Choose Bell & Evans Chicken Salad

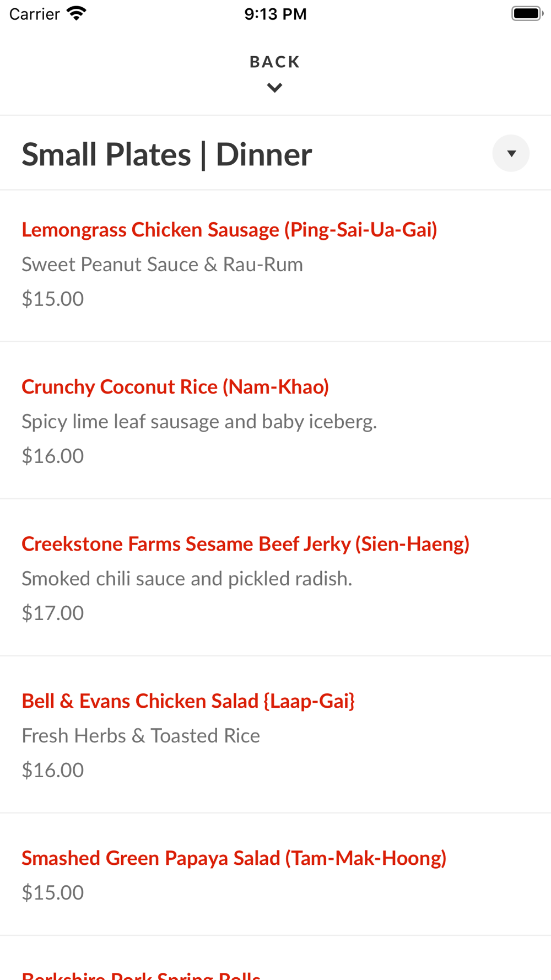pyautogui.click(x=188, y=701)
